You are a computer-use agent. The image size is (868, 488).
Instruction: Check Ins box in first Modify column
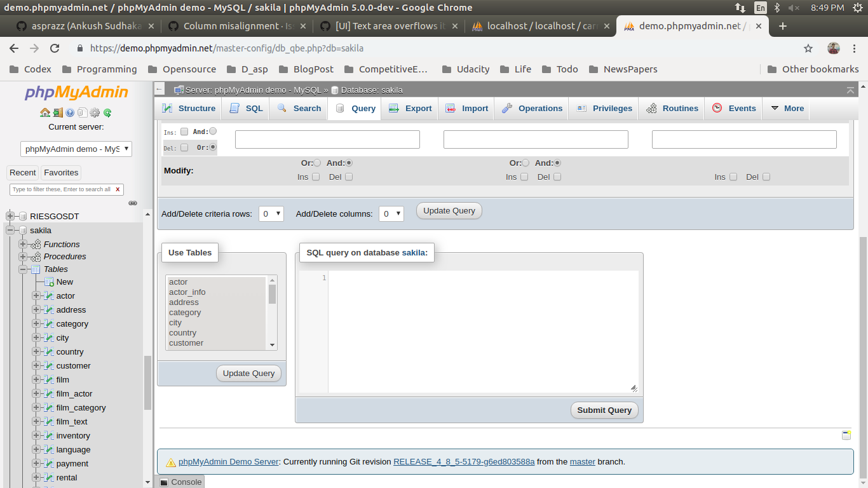(x=316, y=177)
